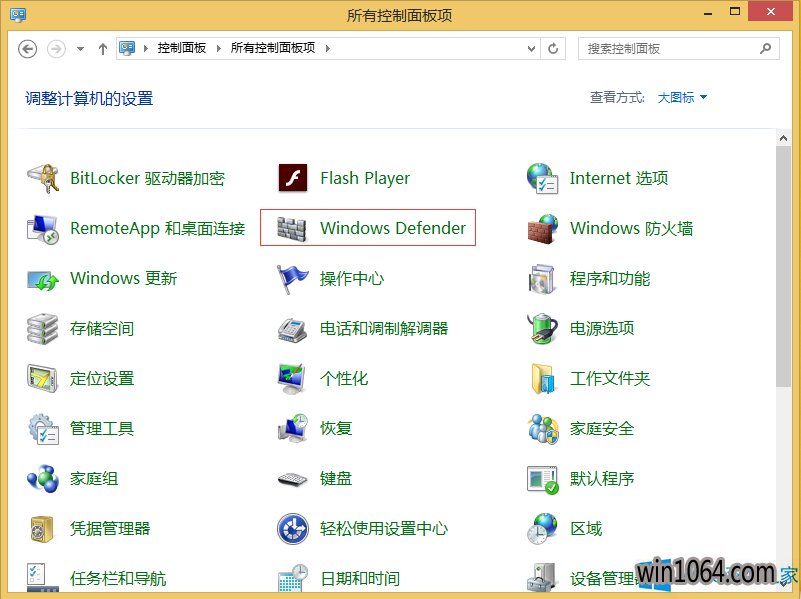Open the Windows 防火墙 icon

click(543, 228)
